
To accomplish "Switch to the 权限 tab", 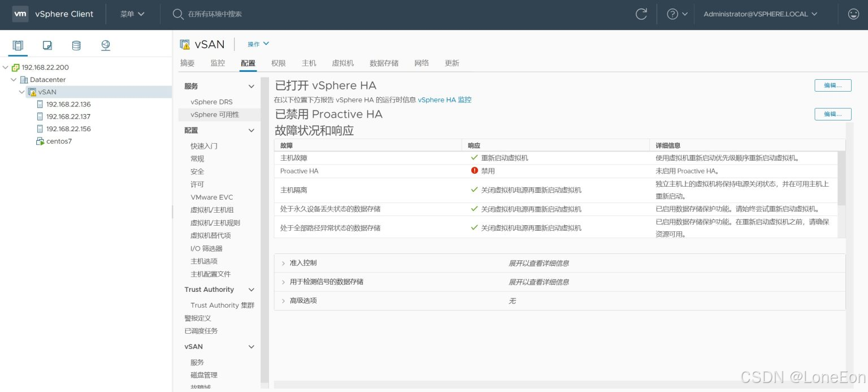I will point(279,63).
